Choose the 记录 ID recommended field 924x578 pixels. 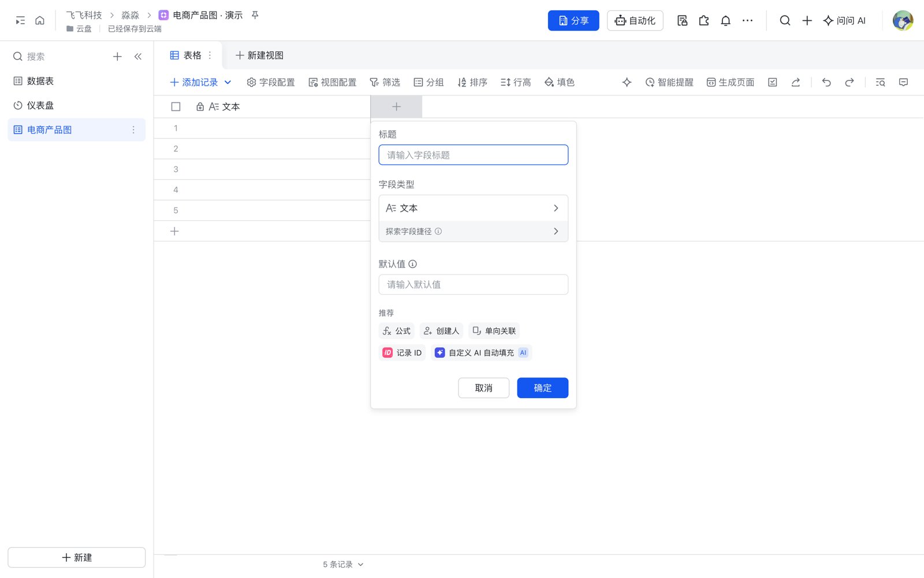coord(402,353)
